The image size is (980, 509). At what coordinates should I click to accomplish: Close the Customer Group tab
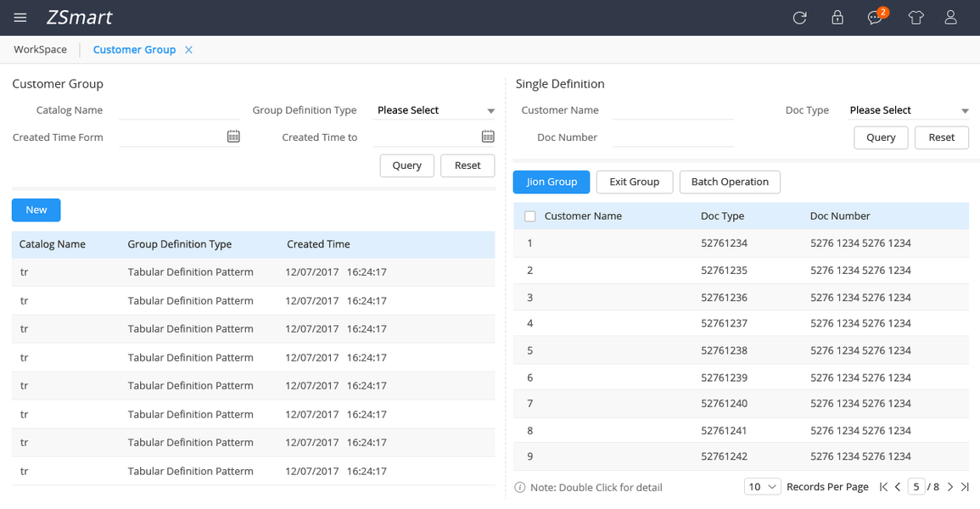188,50
